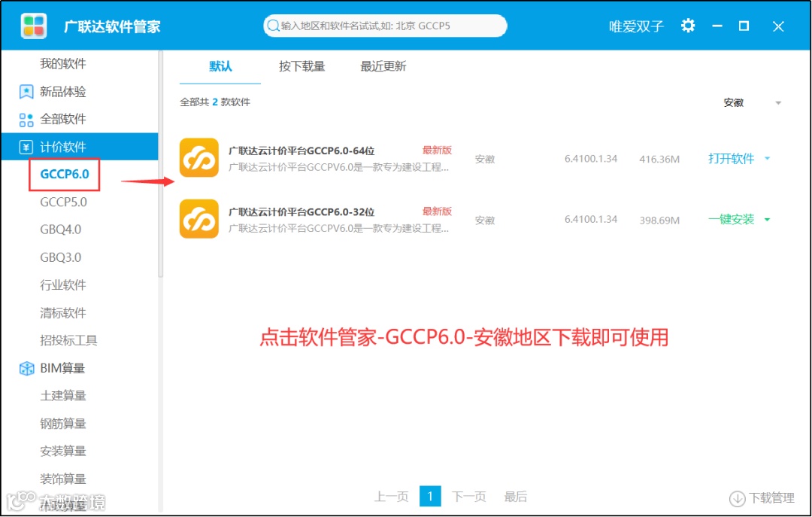Switch to the 最近更新 tab
This screenshot has height=517, width=812.
coord(383,66)
